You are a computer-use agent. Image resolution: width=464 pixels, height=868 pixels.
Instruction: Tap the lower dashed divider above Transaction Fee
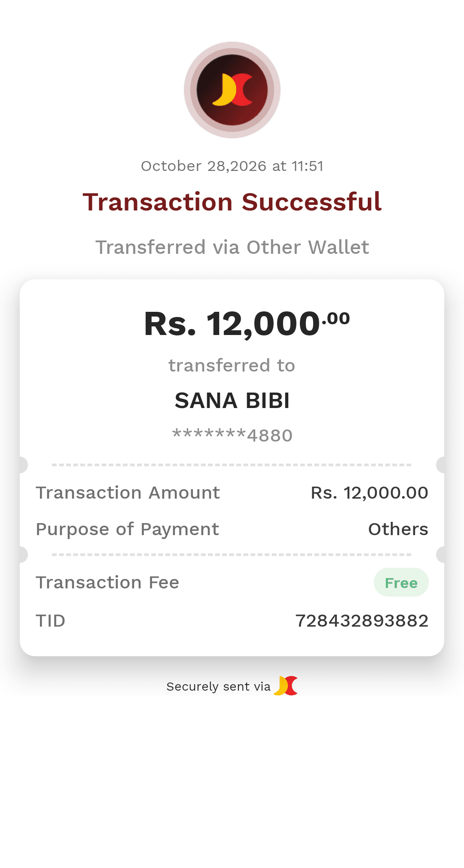click(x=232, y=554)
